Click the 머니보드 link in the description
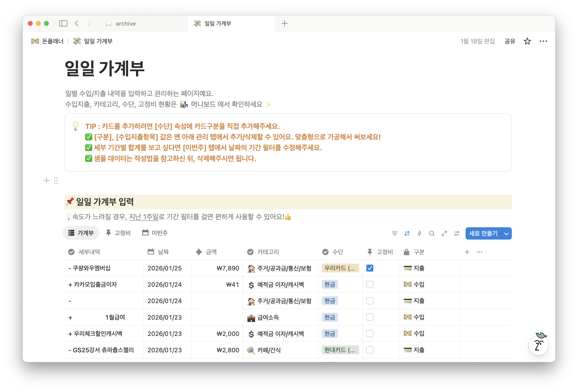The image size is (578, 392). 203,104
